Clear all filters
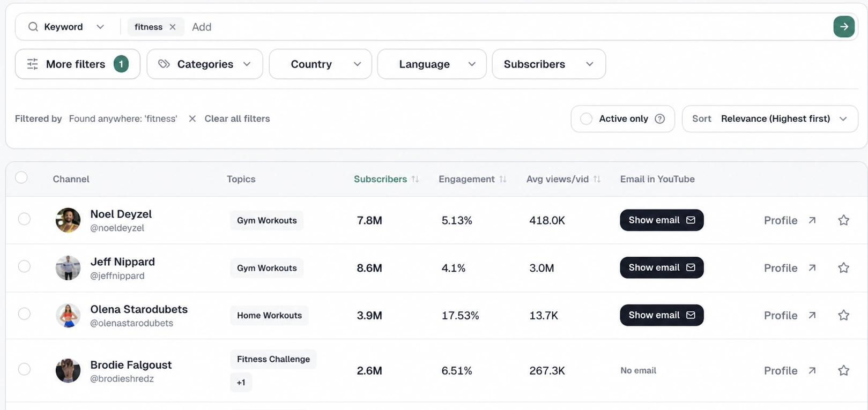868x410 pixels. (237, 118)
